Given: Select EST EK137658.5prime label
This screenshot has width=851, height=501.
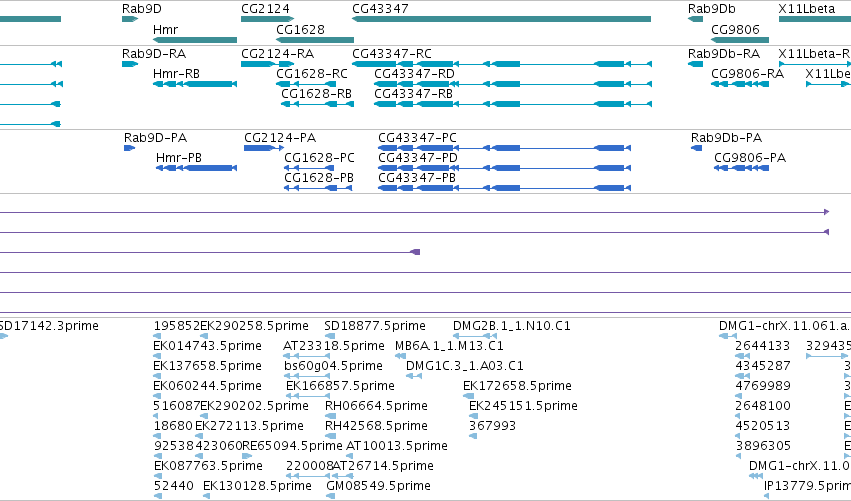Looking at the screenshot, I should point(207,366).
